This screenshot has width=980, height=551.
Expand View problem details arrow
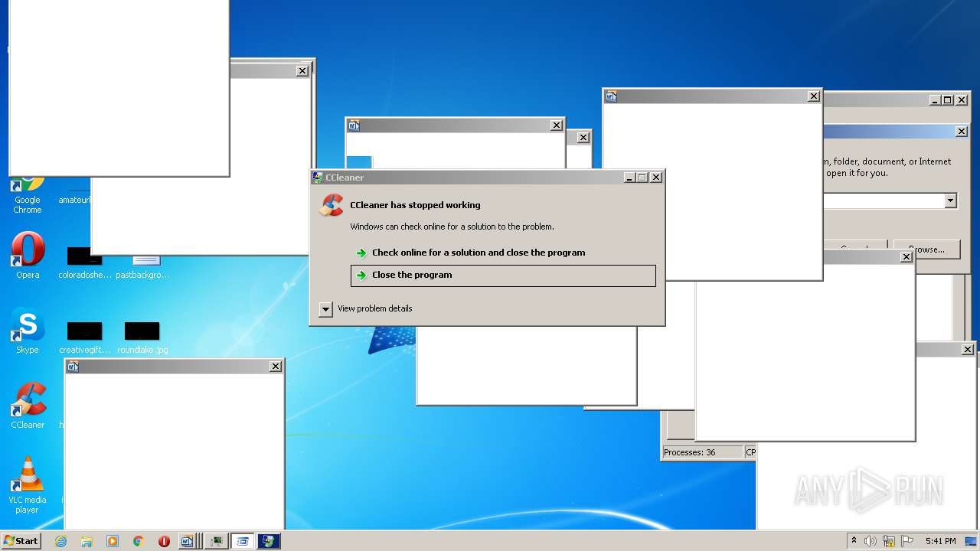click(325, 309)
